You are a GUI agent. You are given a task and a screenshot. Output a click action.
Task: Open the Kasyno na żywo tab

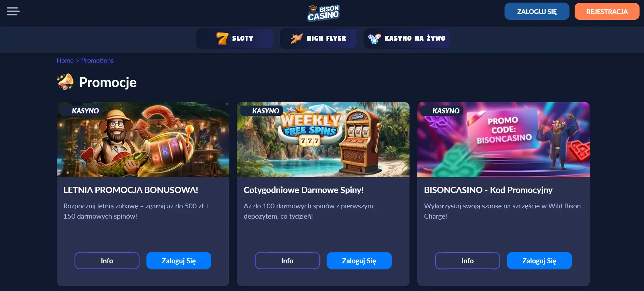pyautogui.click(x=407, y=39)
